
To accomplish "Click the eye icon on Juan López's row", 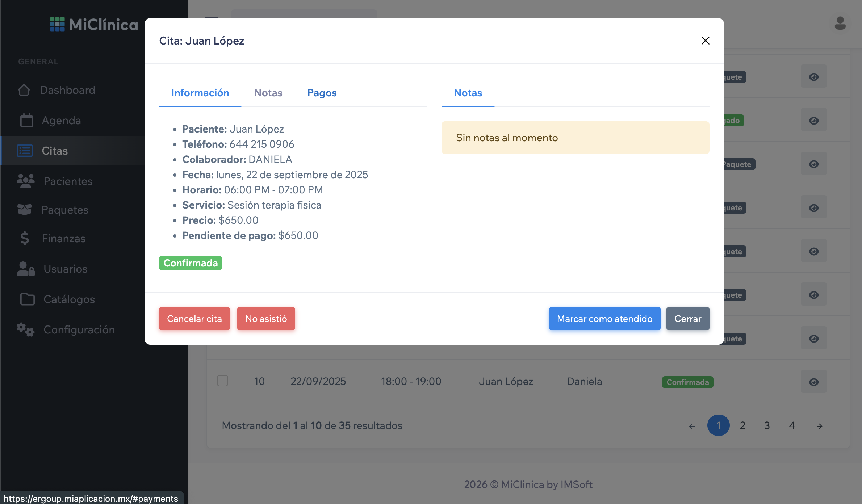I will 813,382.
